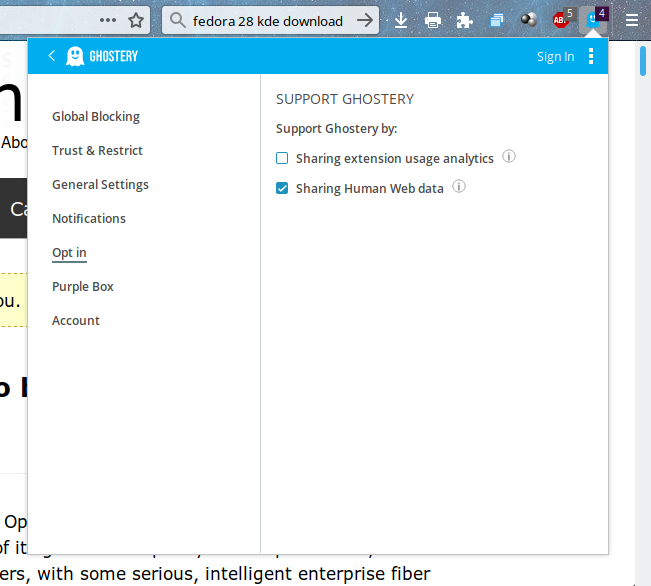Click the downloads arrow icon
The image size is (651, 586).
tap(401, 20)
